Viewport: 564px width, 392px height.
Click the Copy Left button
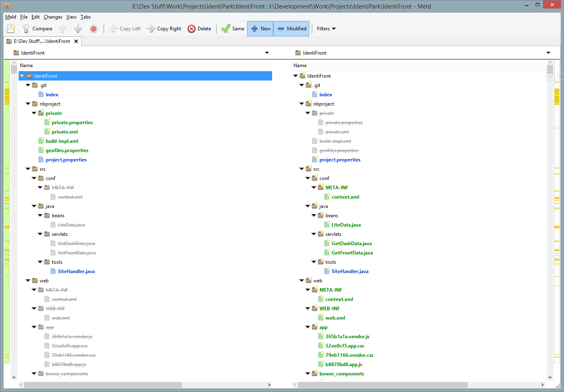click(x=125, y=29)
